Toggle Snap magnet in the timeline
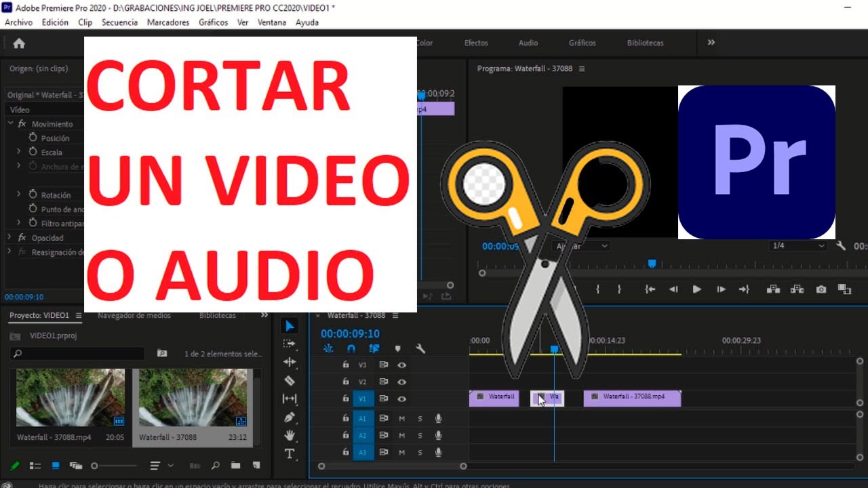 (x=351, y=348)
